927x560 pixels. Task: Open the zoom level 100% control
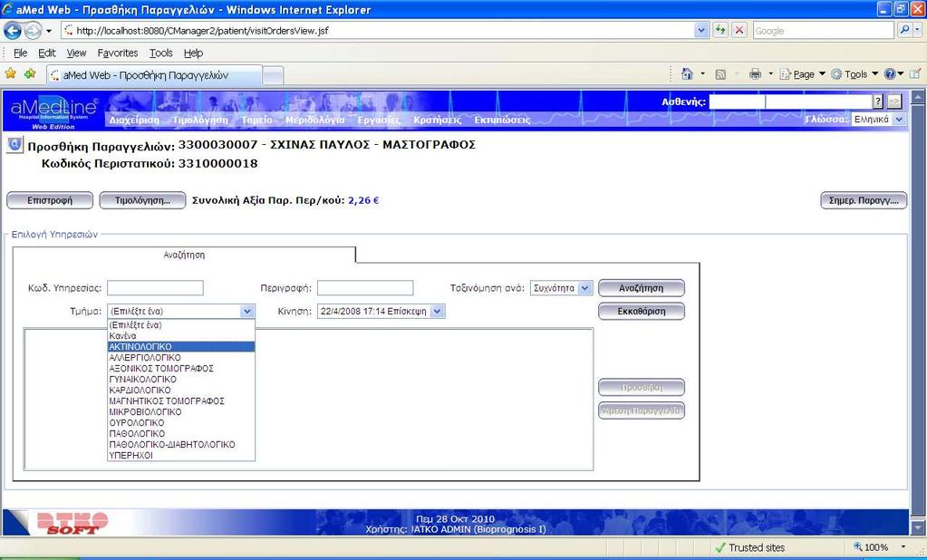click(x=879, y=547)
